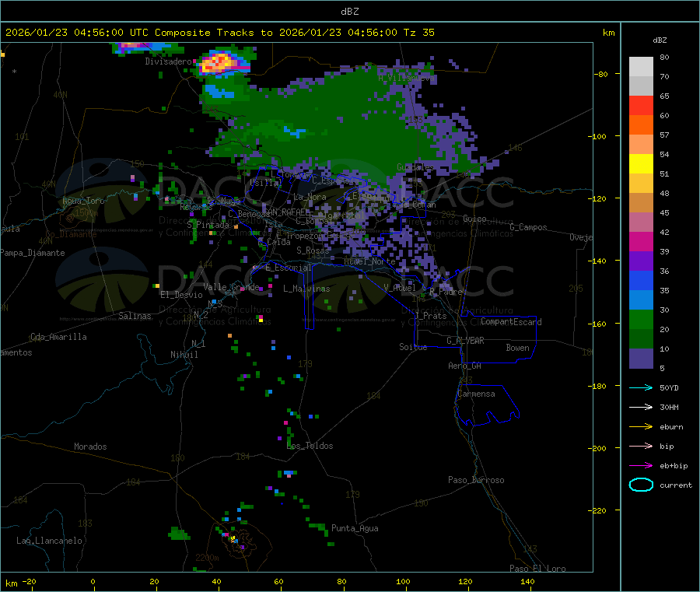This screenshot has height=592, width=700.
Task: Select the royal blue 35-36 dBZ color band
Action: coord(641,280)
